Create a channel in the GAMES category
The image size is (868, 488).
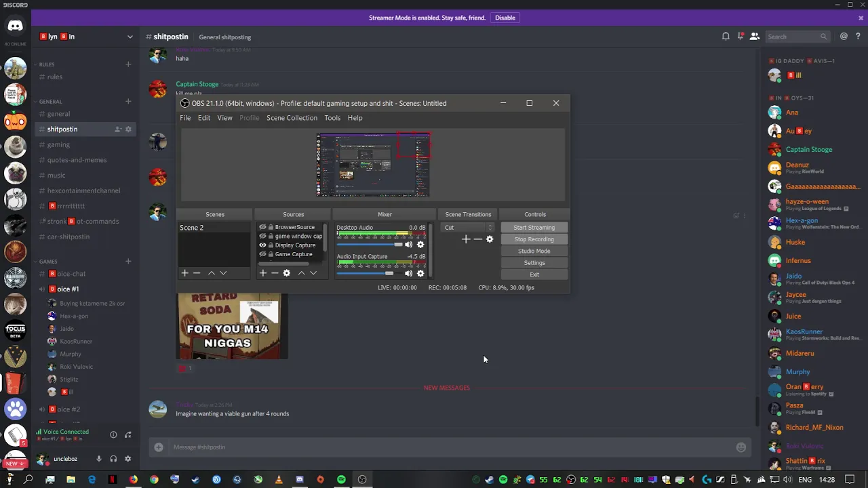pos(128,261)
